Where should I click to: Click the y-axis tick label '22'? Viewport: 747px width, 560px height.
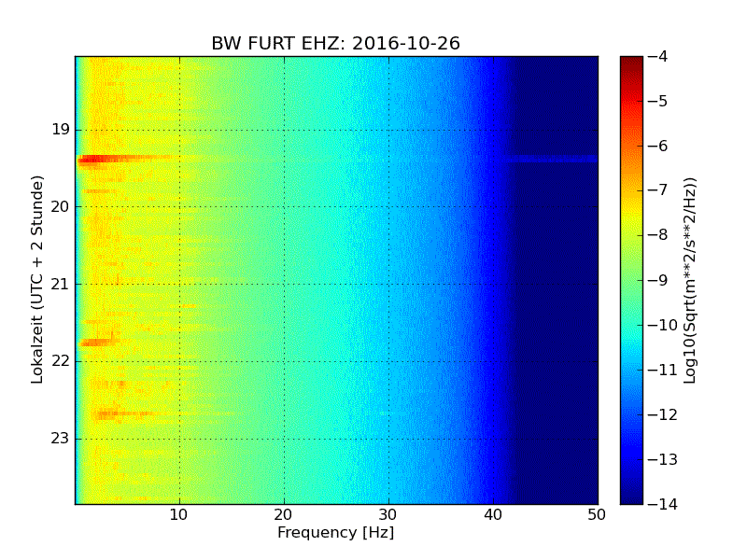click(61, 361)
